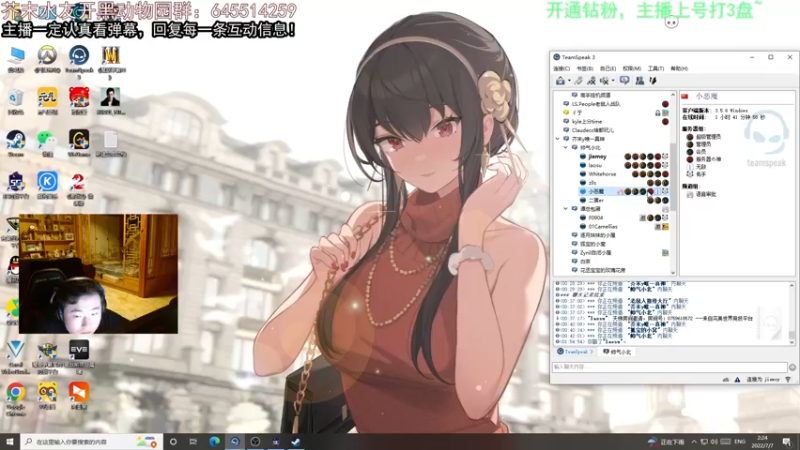Click the picture icon on Zynl channel row

pos(665,253)
